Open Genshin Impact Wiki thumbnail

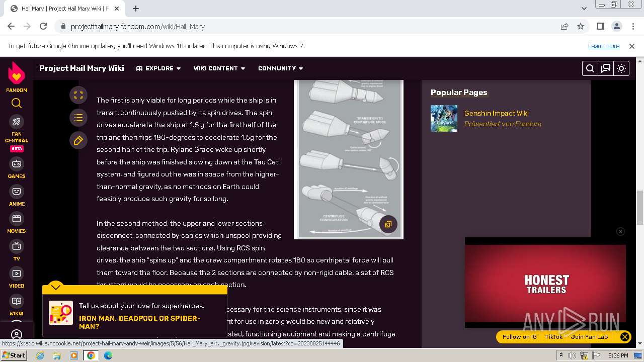click(444, 118)
